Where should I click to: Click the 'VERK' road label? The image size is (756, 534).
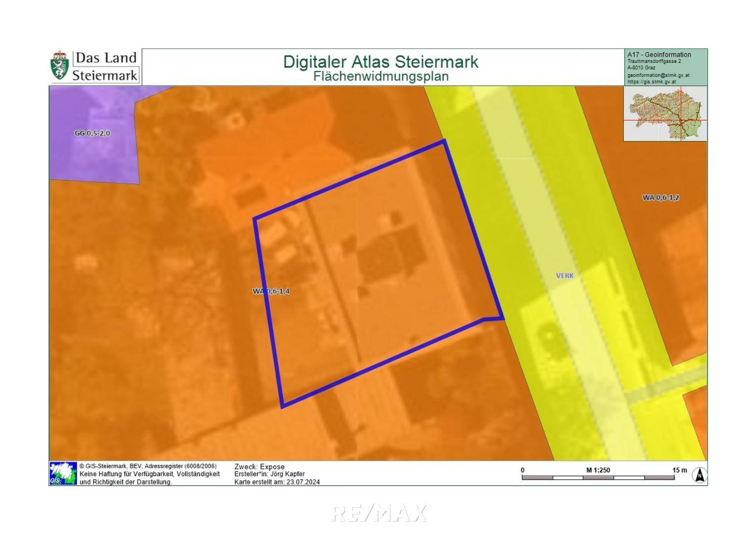[x=565, y=275]
